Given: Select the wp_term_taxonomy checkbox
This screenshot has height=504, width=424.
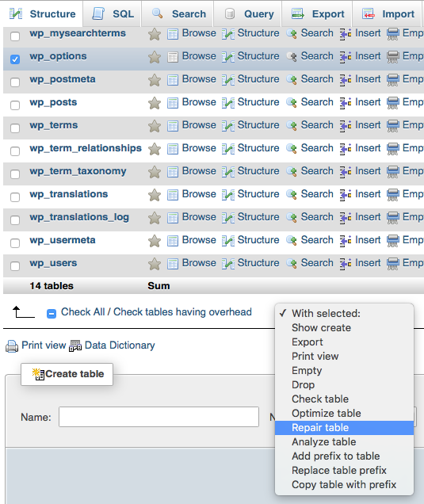Looking at the screenshot, I should click(15, 174).
